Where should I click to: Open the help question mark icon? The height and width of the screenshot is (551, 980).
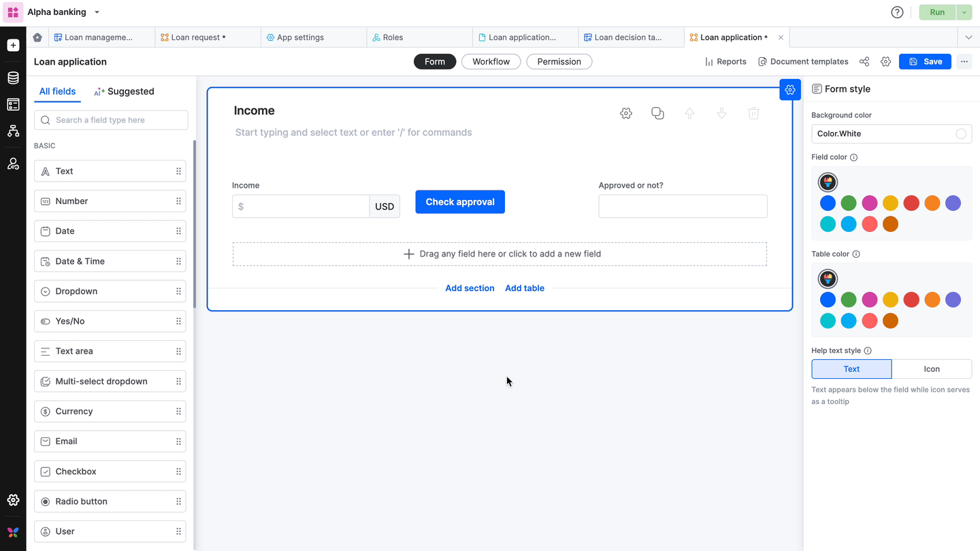coord(897,12)
